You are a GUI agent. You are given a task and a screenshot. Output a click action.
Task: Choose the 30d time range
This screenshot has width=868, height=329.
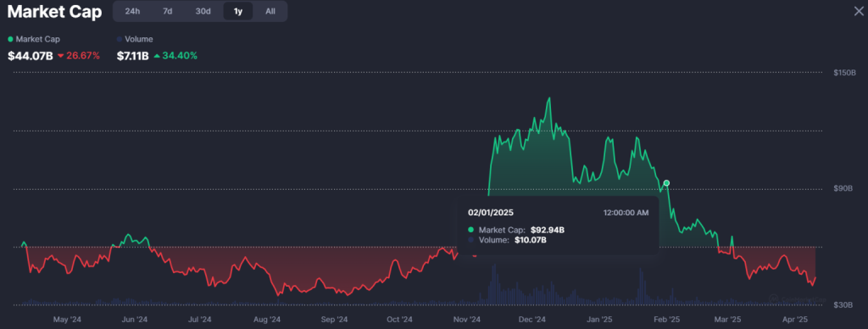click(203, 11)
